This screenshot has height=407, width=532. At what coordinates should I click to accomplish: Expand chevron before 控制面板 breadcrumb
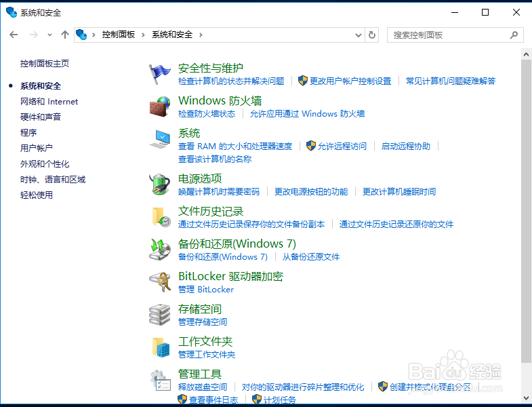94,35
